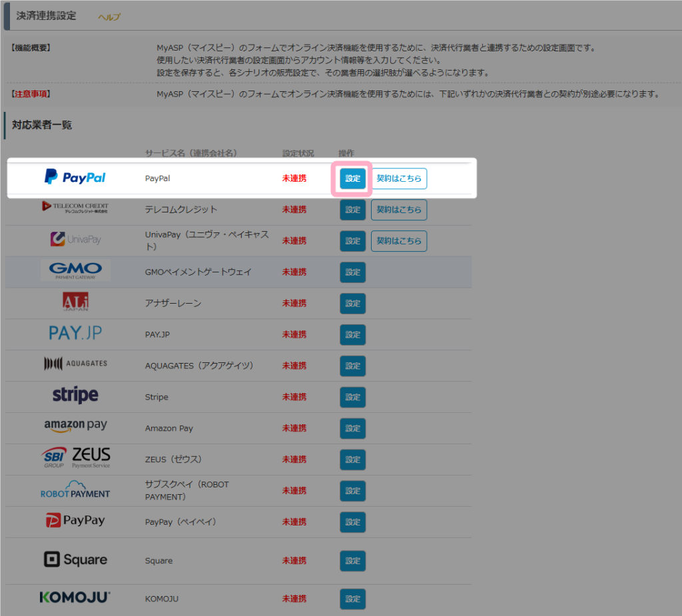Select the AQUAGATES service name text
The image size is (682, 616).
[x=189, y=366]
